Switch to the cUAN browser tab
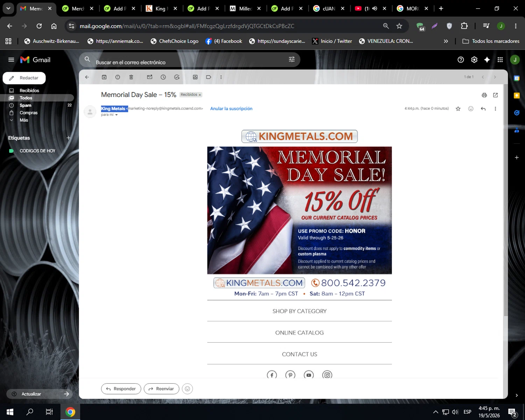 point(329,8)
